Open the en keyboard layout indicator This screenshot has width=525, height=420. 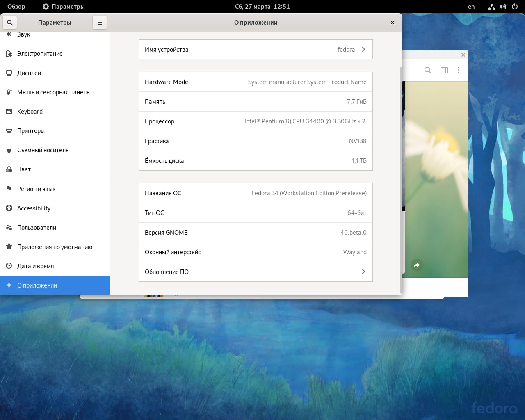tap(471, 7)
